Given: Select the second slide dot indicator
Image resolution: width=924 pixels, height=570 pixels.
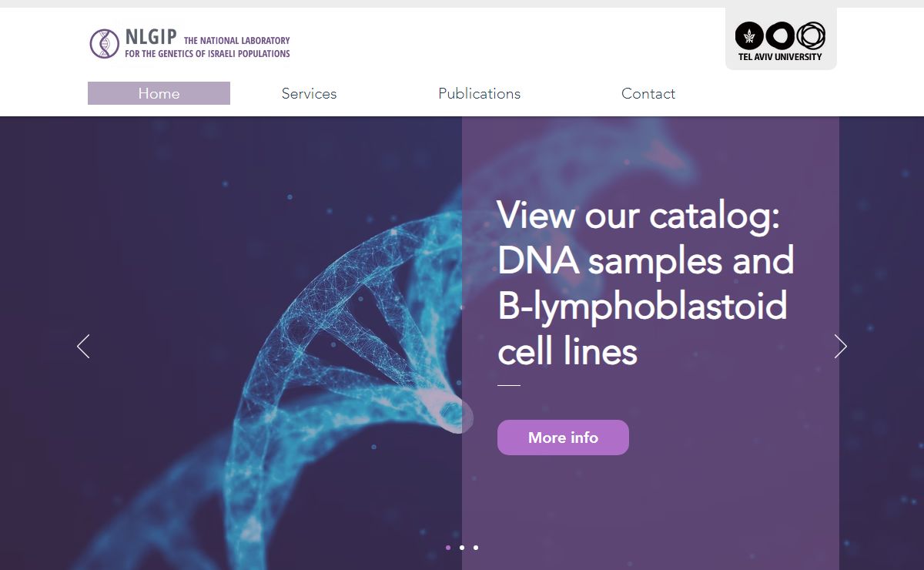Looking at the screenshot, I should click(x=462, y=548).
